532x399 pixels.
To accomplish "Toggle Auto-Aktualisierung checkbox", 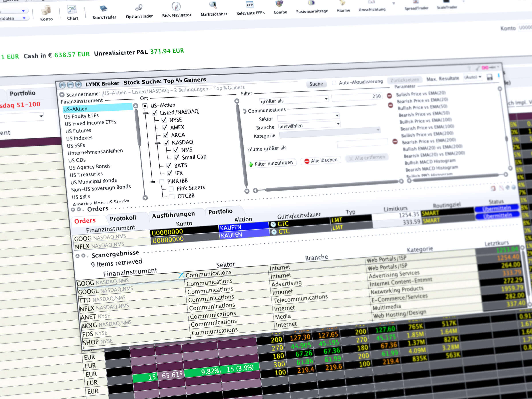I will pos(334,83).
